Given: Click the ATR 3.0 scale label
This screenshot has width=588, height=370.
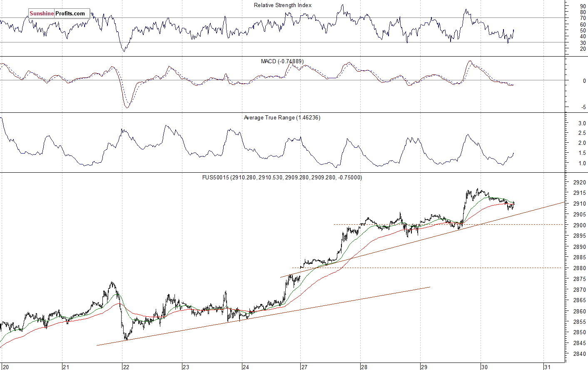Looking at the screenshot, I should coord(582,124).
